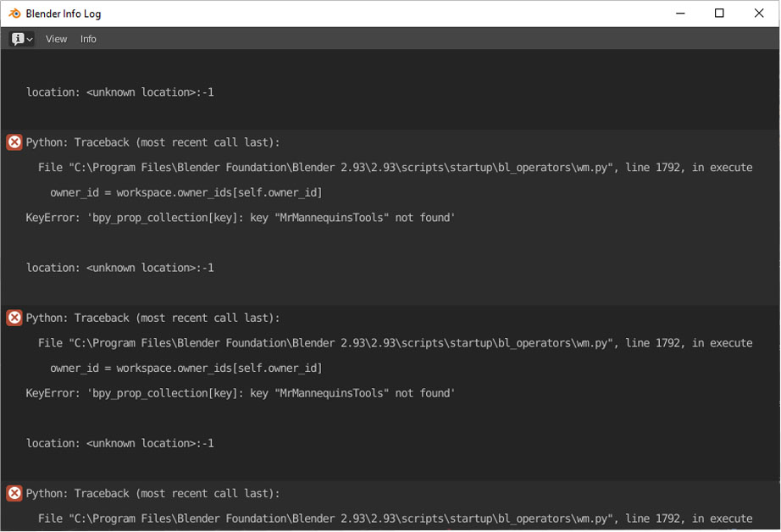Click the bottommost red error icon in the log
Image resolution: width=781 pixels, height=532 pixels.
[14, 493]
